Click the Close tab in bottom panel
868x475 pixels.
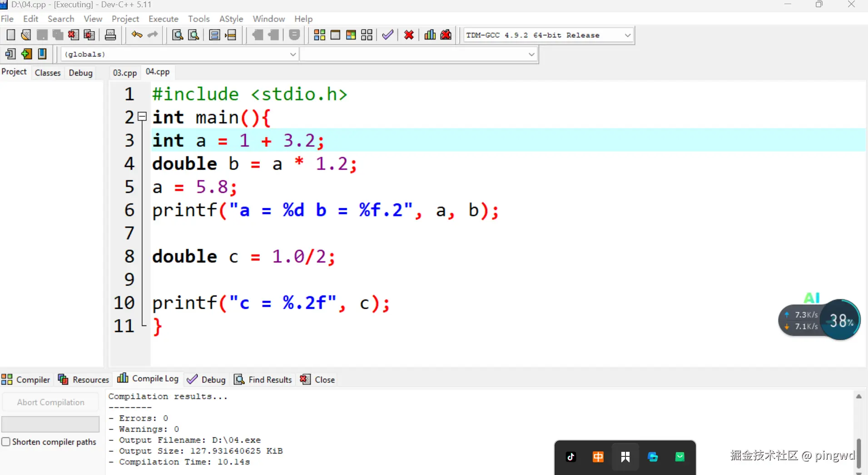[317, 380]
